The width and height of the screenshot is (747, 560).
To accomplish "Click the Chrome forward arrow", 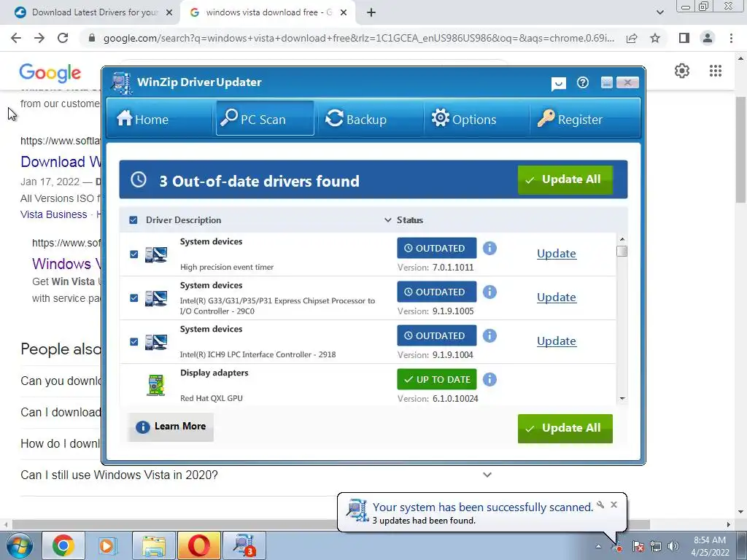I will (x=39, y=38).
